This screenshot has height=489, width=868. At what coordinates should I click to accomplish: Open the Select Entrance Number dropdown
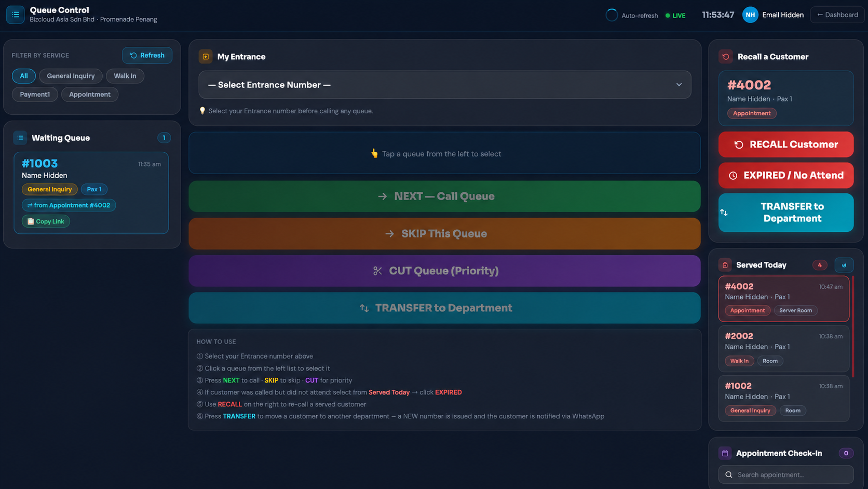(x=445, y=85)
